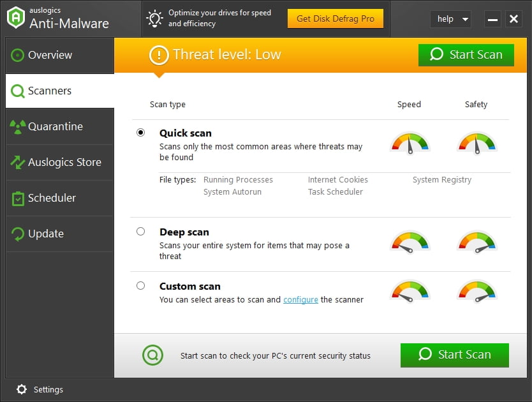Select the Deep scan radio button

[140, 231]
